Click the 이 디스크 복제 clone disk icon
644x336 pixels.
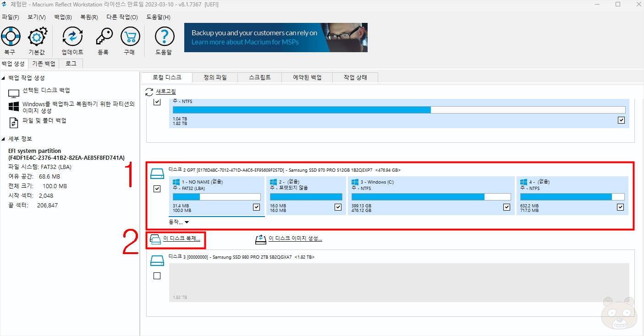[156, 239]
